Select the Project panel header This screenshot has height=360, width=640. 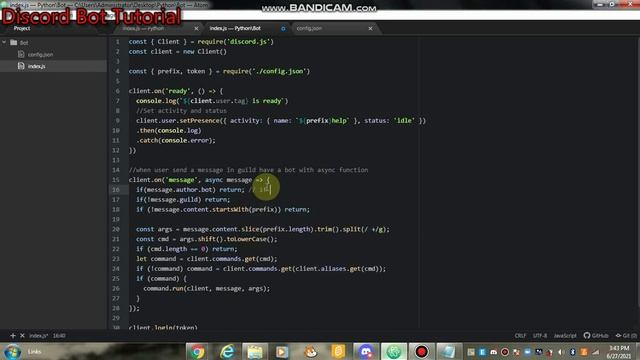pyautogui.click(x=22, y=28)
